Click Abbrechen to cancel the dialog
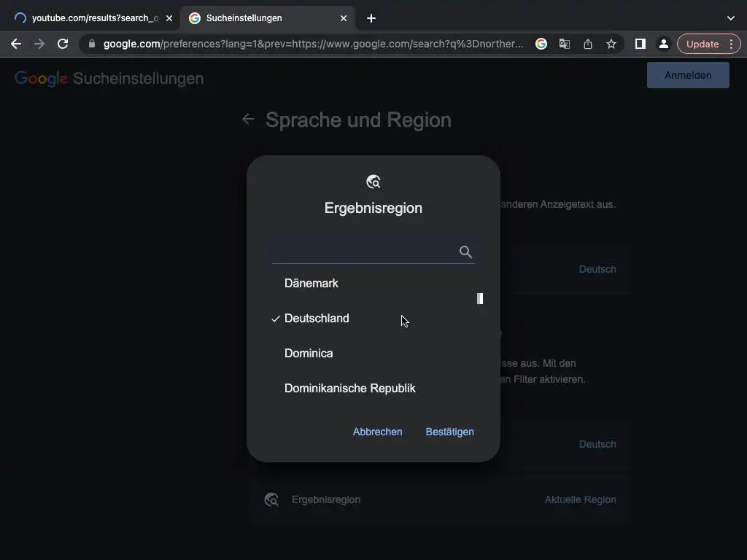The image size is (747, 560). (x=377, y=432)
